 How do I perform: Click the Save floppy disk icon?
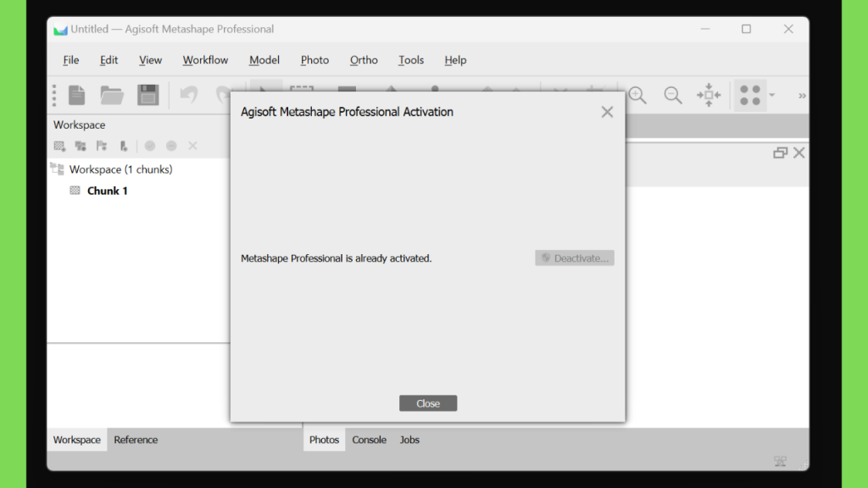(147, 95)
